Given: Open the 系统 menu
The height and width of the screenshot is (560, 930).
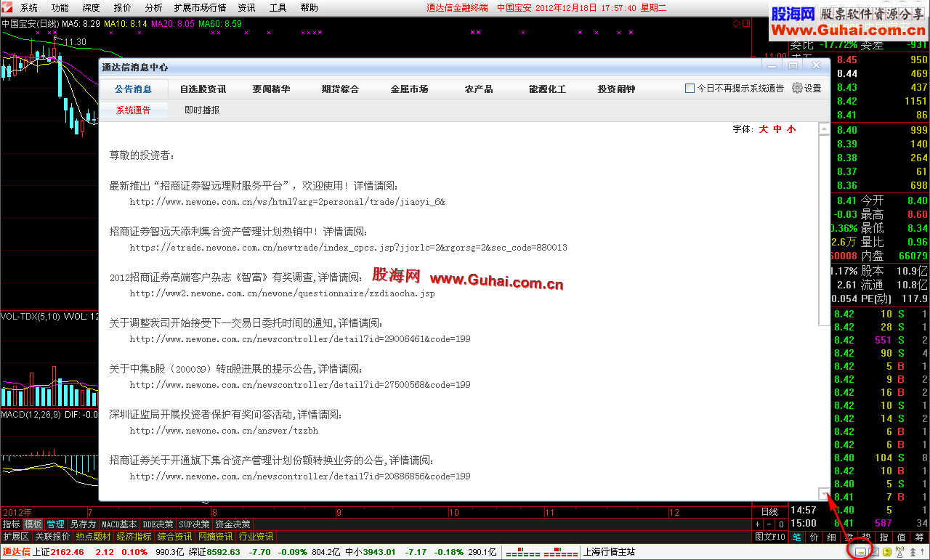Looking at the screenshot, I should click(29, 8).
